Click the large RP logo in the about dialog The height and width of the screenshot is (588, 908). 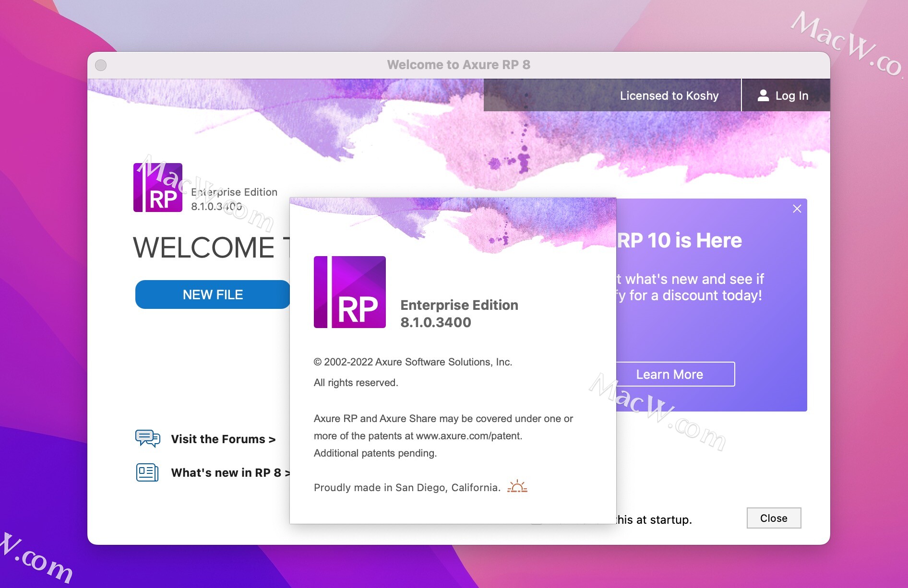(350, 292)
